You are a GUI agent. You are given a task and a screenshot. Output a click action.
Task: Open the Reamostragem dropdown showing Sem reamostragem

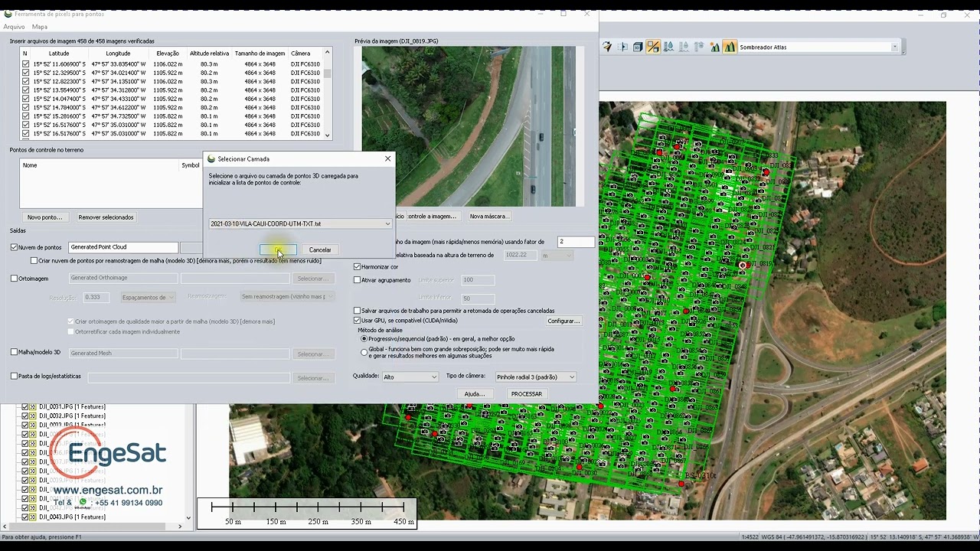[287, 297]
